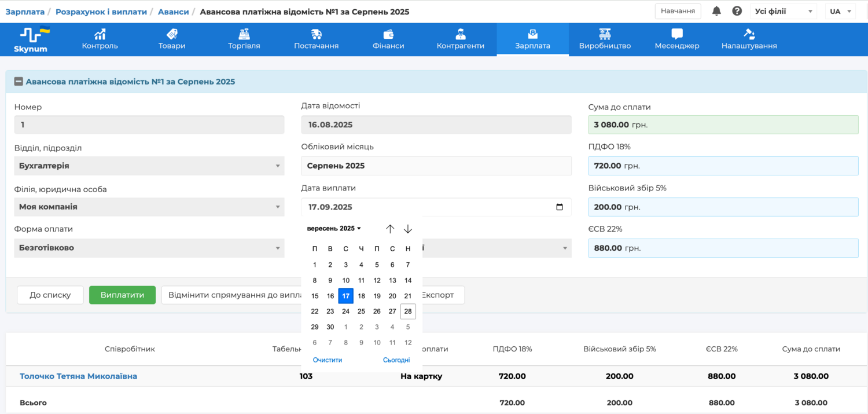Expand the Відділ, підрозділ dropdown

pyautogui.click(x=149, y=166)
